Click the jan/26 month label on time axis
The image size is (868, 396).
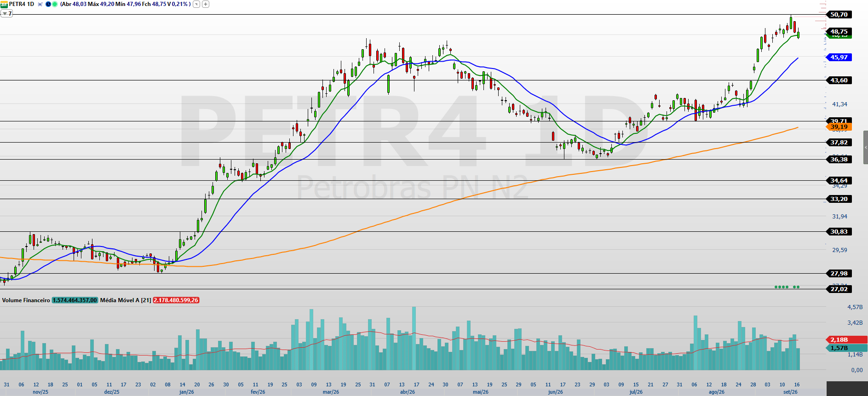[x=187, y=392]
